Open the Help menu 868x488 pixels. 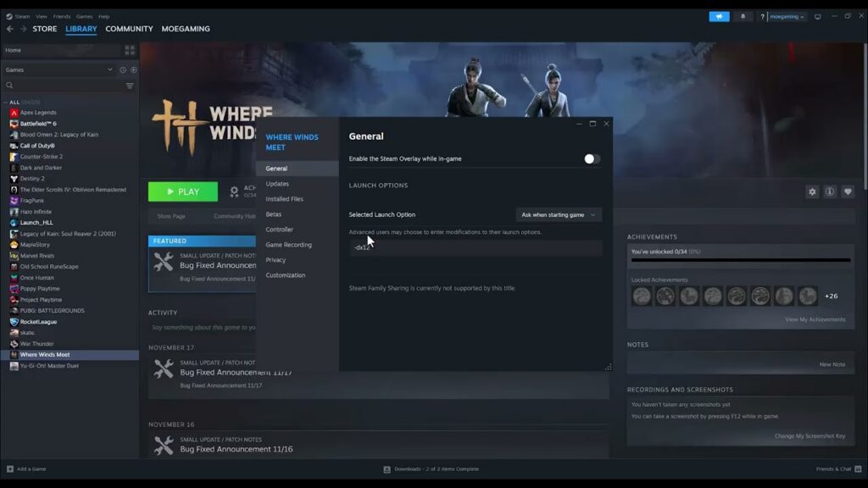coord(103,17)
